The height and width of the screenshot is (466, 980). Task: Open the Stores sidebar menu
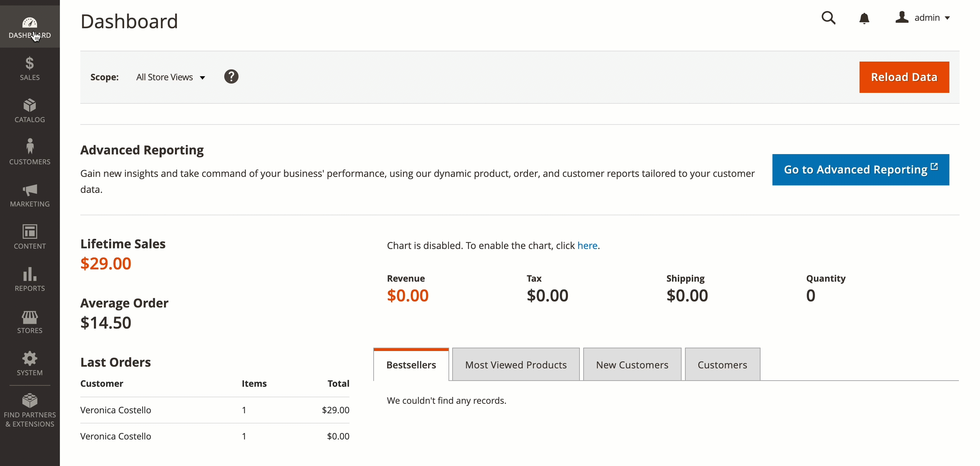(x=30, y=322)
